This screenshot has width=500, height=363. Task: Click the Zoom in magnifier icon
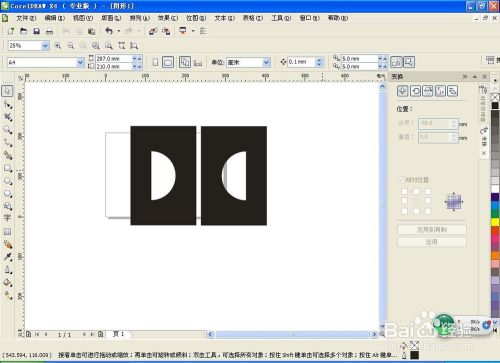pos(58,46)
